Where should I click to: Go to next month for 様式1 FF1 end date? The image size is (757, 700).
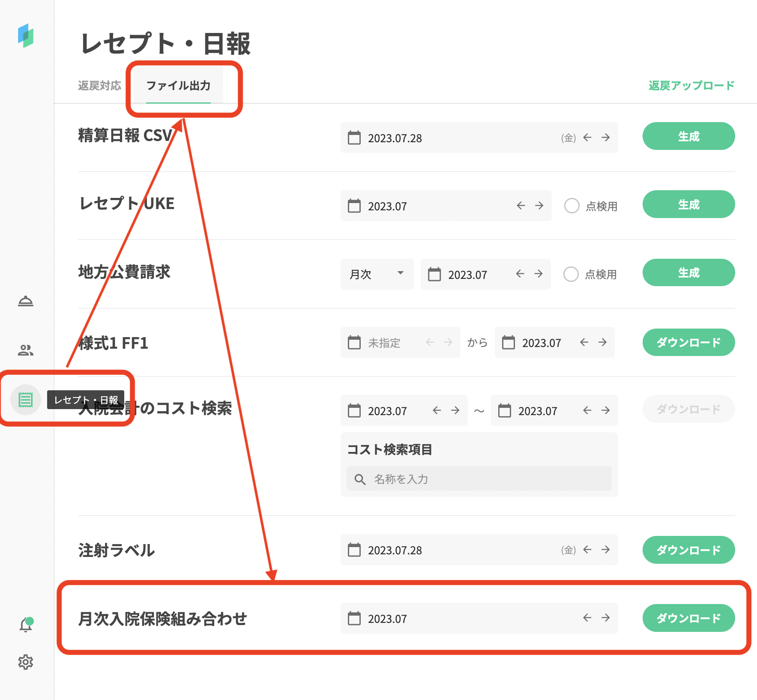pyautogui.click(x=602, y=342)
